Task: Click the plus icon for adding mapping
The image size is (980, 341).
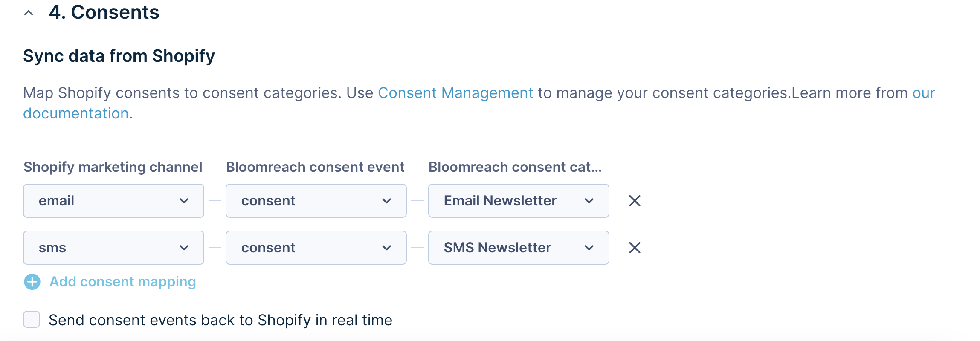Action: pyautogui.click(x=32, y=282)
